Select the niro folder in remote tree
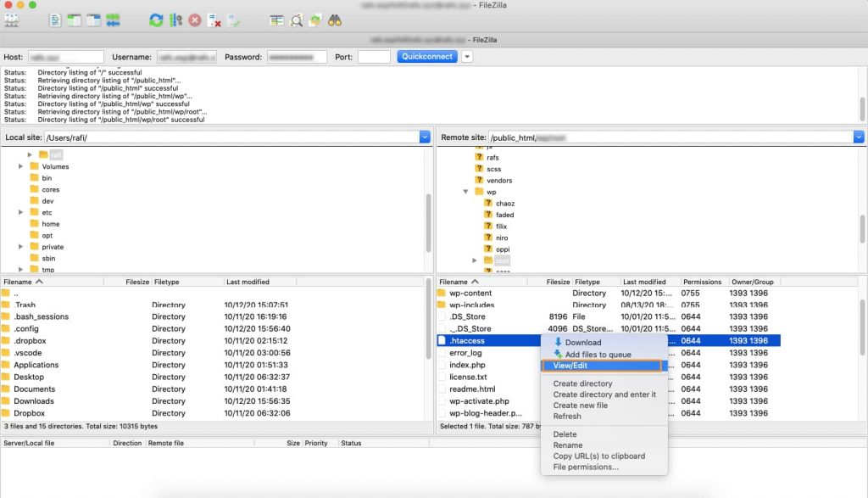Viewport: 868px width, 498px height. [x=502, y=238]
